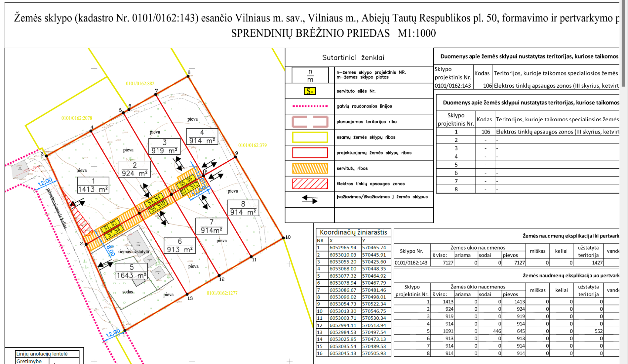Click the 'Gretimybė' cell at the bottom left

pos(29,361)
